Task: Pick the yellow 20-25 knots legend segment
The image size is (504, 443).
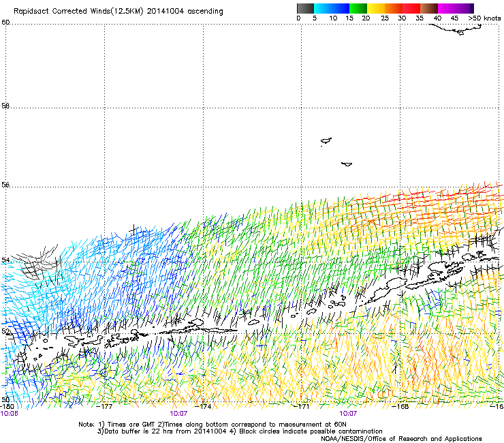Action: tap(376, 8)
